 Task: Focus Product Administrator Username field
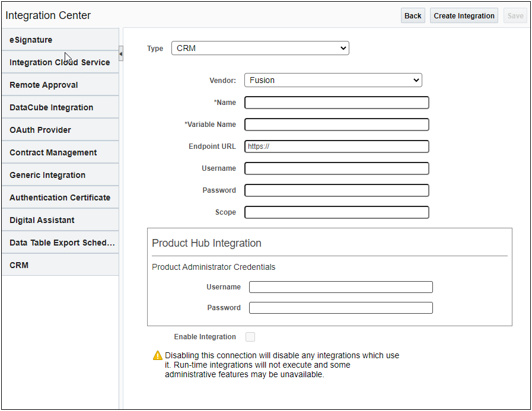340,287
